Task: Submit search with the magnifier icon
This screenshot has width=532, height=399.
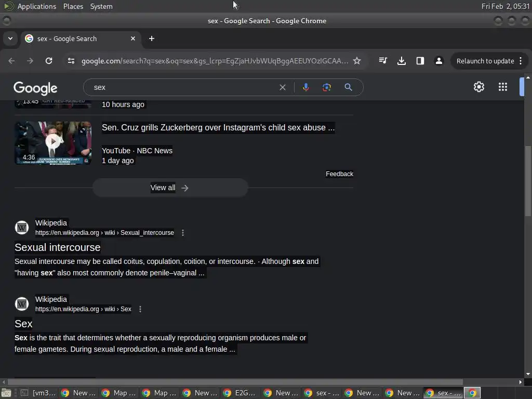Action: [x=348, y=87]
